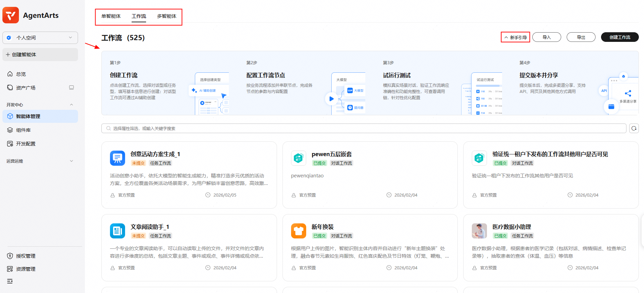Click the 未提交 tag on 创意活动方案生成_1
Viewport: 644px width, 293px height.
[x=138, y=163]
